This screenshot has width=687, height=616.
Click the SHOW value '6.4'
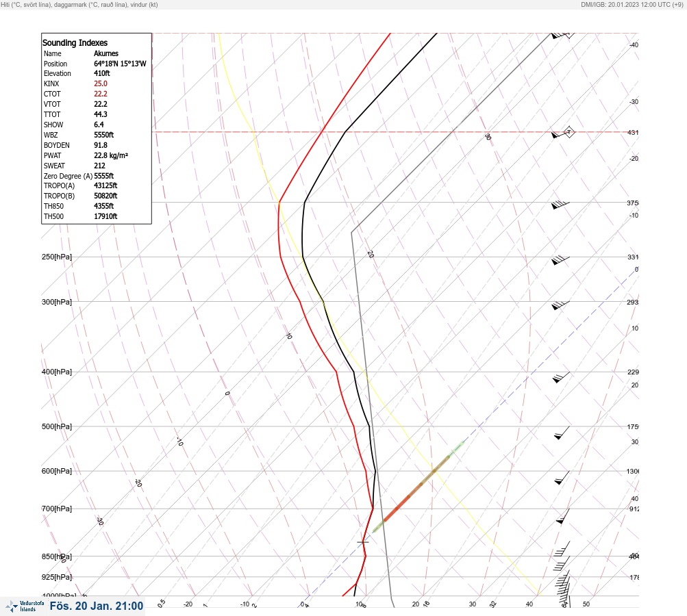99,125
